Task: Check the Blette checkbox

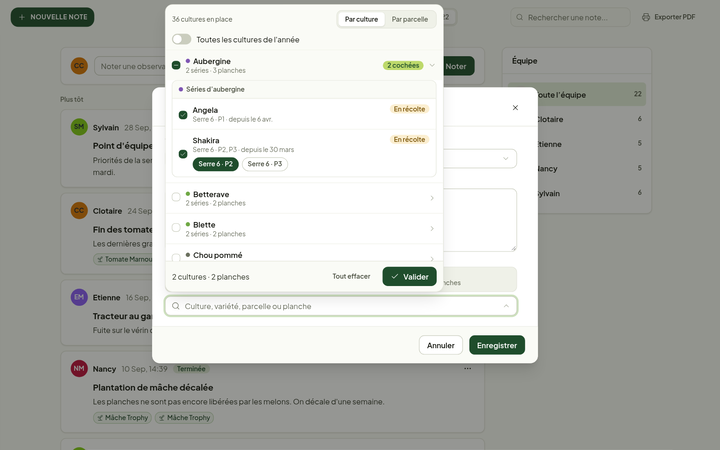Action: coord(176,227)
